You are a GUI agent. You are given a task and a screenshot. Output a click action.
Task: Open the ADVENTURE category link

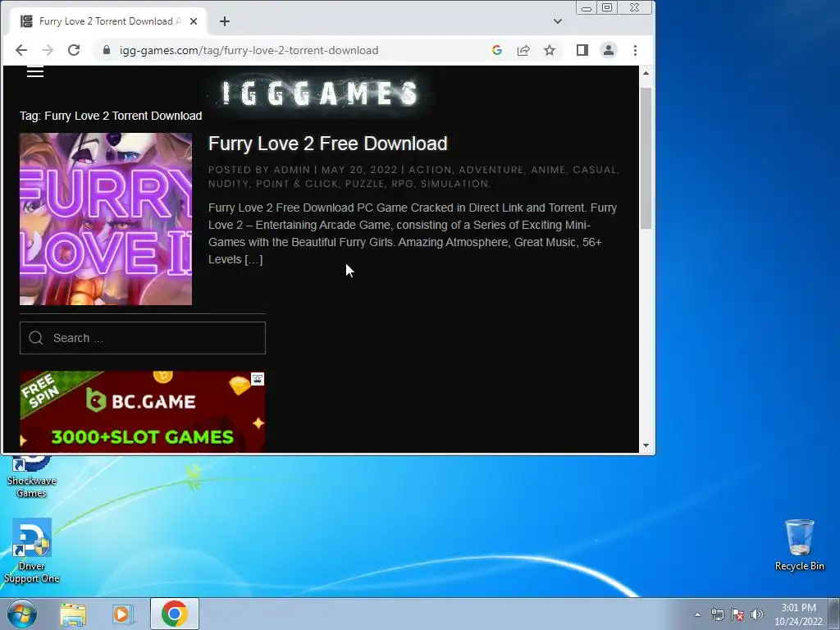click(x=491, y=170)
